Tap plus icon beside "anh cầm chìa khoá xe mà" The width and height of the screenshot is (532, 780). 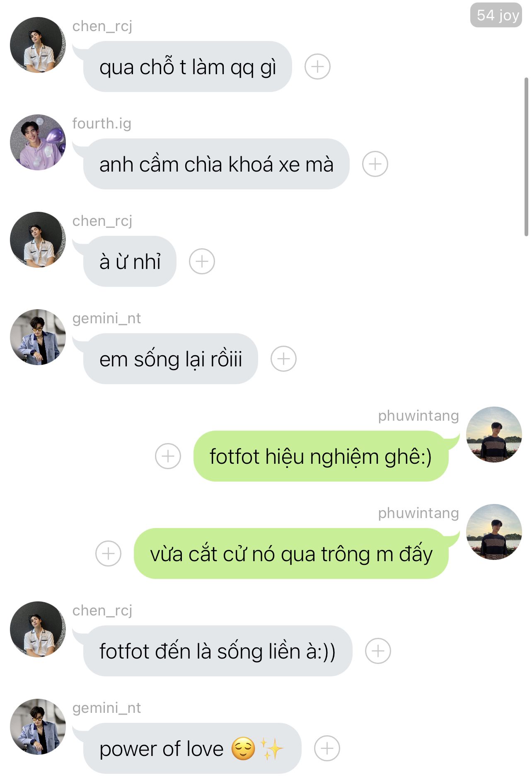pyautogui.click(x=375, y=164)
